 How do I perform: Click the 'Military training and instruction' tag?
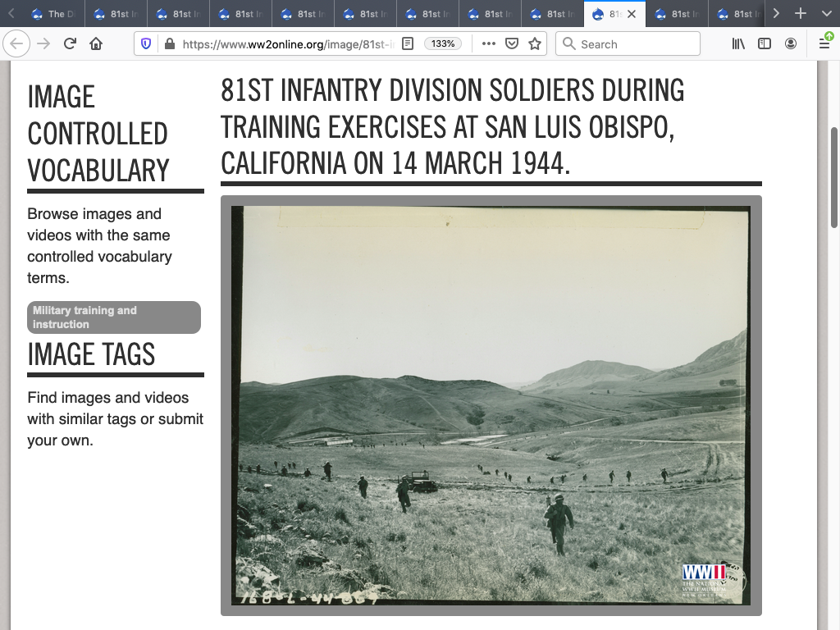(x=114, y=317)
